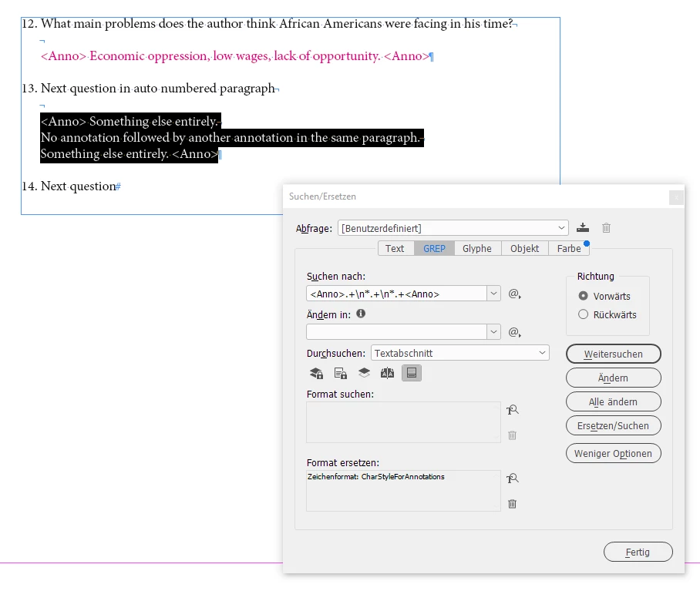Image resolution: width=700 pixels, height=591 pixels.
Task: Switch to Text tab
Action: click(395, 248)
